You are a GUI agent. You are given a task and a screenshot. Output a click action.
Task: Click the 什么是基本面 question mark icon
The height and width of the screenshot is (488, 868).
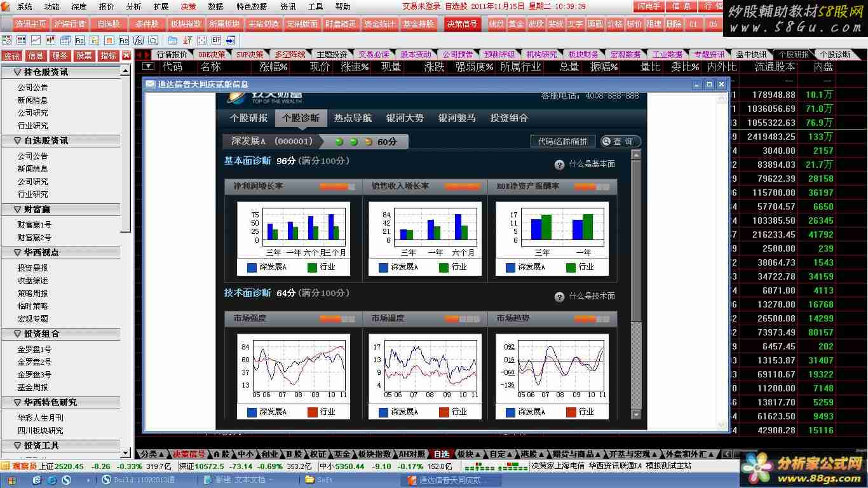(559, 165)
